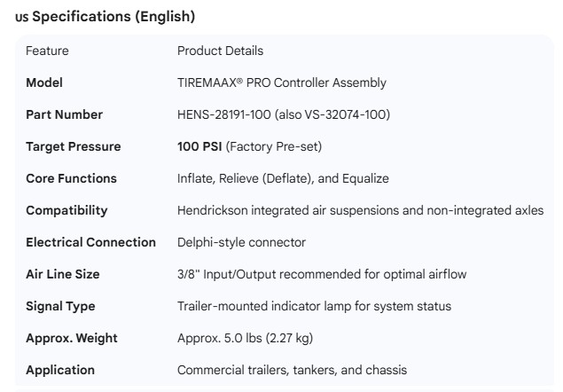Screen dimensions: 563x392
Task: Click "Commercial trailers, tankers, and chassis" text
Action: tap(292, 370)
